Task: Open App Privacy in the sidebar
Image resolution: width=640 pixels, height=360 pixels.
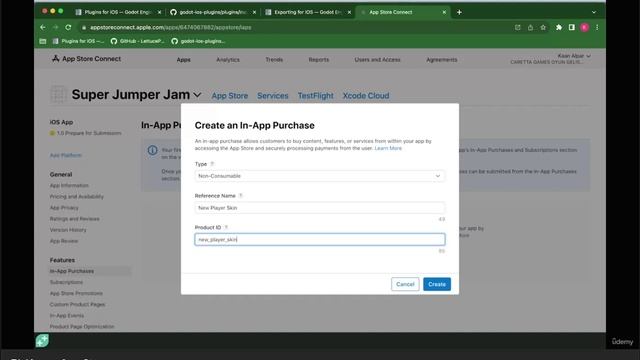Action: coord(64,208)
